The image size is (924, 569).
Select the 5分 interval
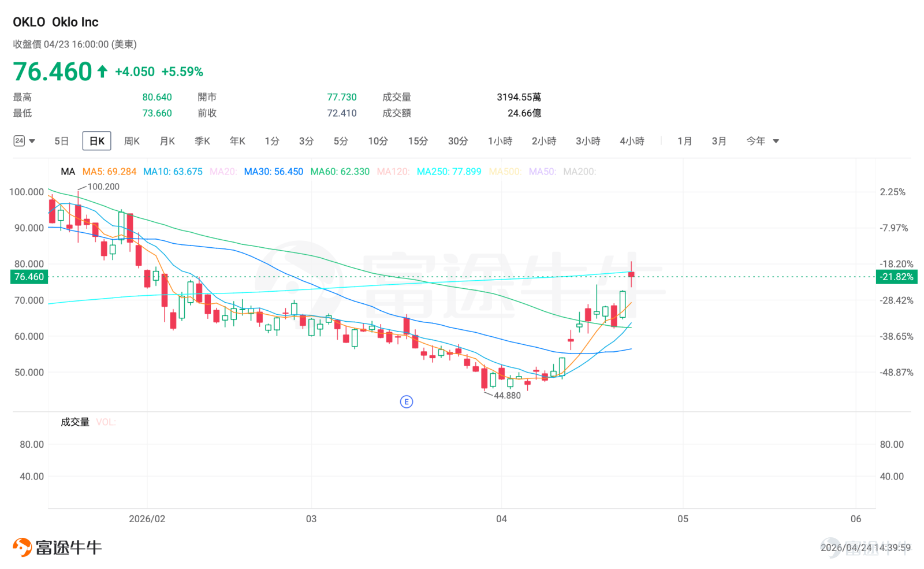tap(341, 141)
